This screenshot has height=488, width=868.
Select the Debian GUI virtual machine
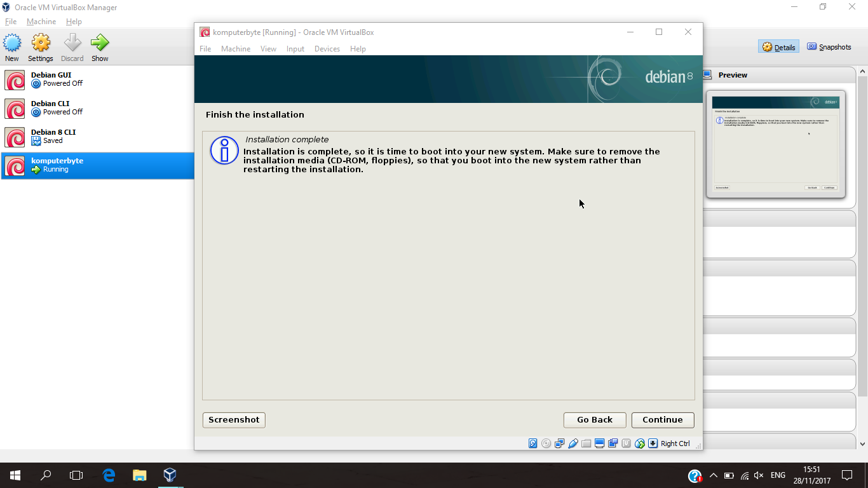coord(97,79)
